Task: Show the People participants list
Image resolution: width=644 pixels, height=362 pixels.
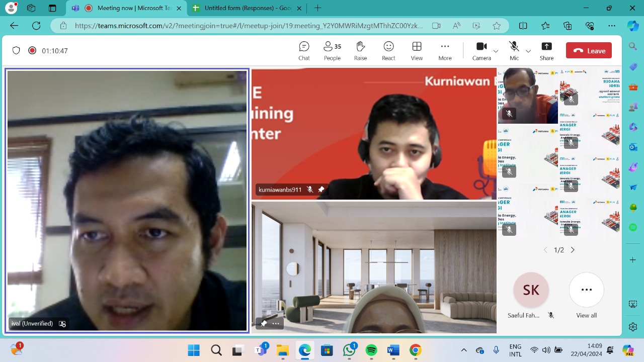Action: coord(332,51)
